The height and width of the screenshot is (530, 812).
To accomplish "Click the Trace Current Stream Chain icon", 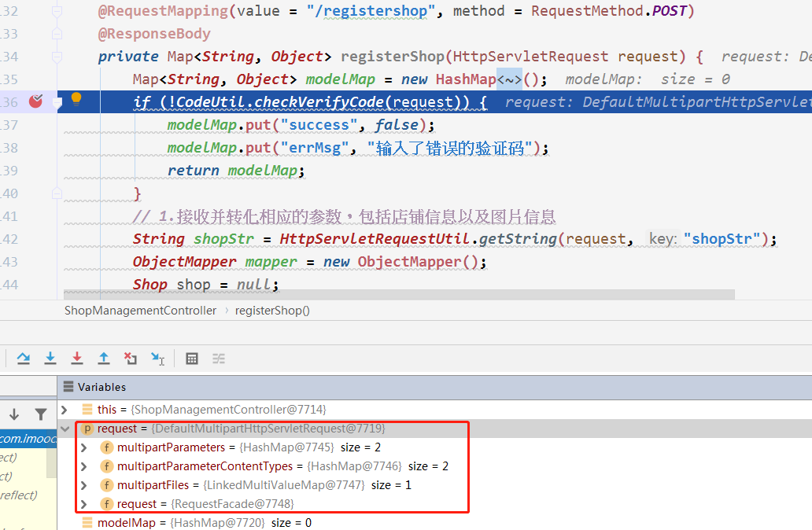I will click(219, 358).
